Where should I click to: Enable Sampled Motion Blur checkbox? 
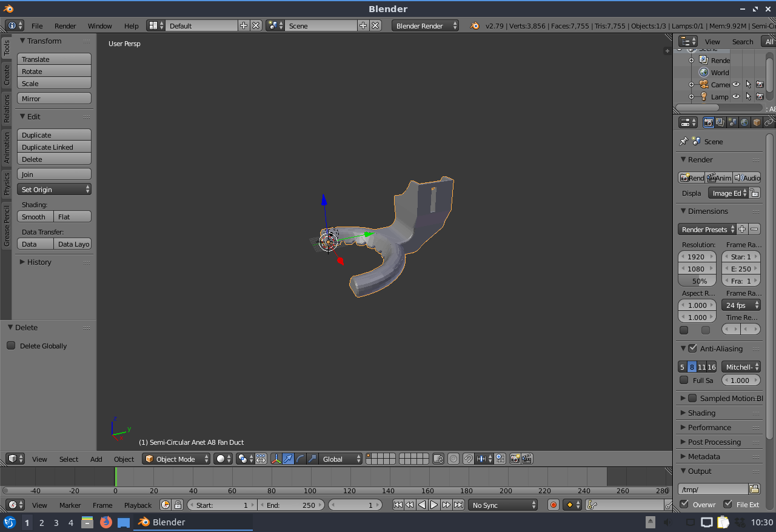coord(692,398)
